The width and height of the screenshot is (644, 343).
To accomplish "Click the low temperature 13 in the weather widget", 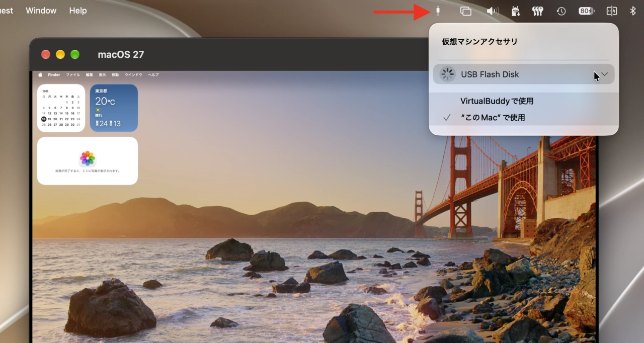I will [117, 124].
